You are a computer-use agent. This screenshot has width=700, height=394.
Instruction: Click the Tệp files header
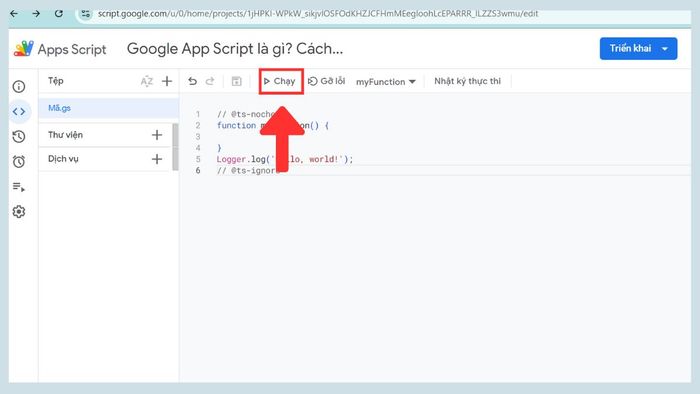pos(55,81)
